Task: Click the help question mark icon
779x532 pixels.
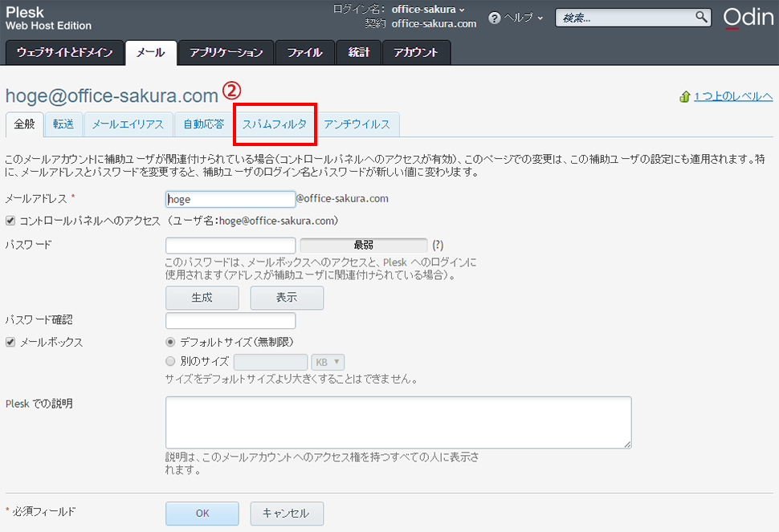Action: 495,18
